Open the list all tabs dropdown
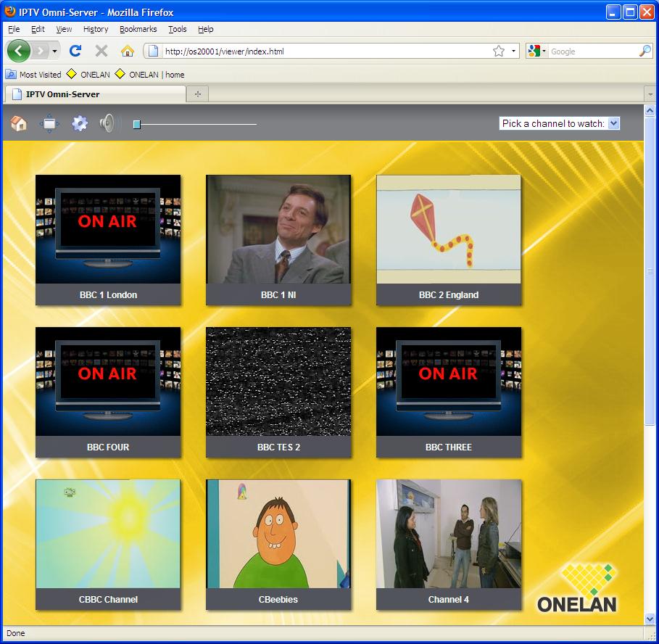 [x=650, y=94]
